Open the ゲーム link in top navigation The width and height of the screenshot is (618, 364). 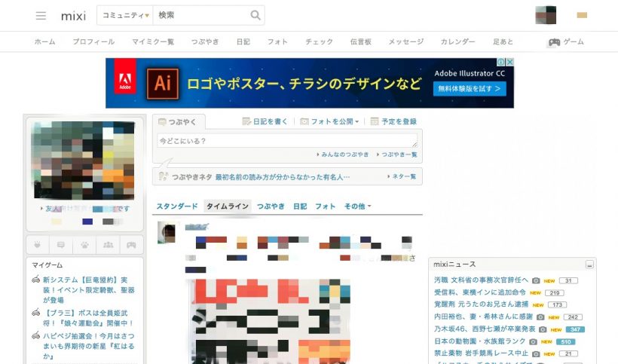[566, 42]
